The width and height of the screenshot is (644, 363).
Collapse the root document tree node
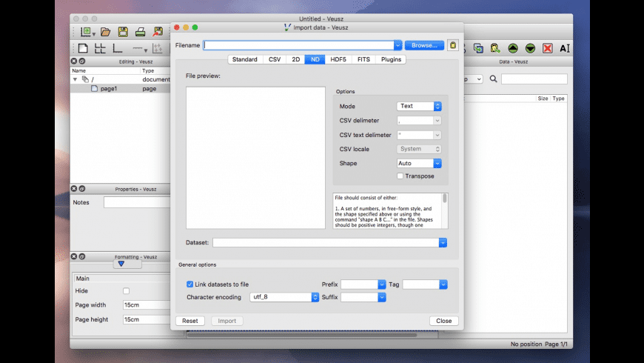(76, 79)
